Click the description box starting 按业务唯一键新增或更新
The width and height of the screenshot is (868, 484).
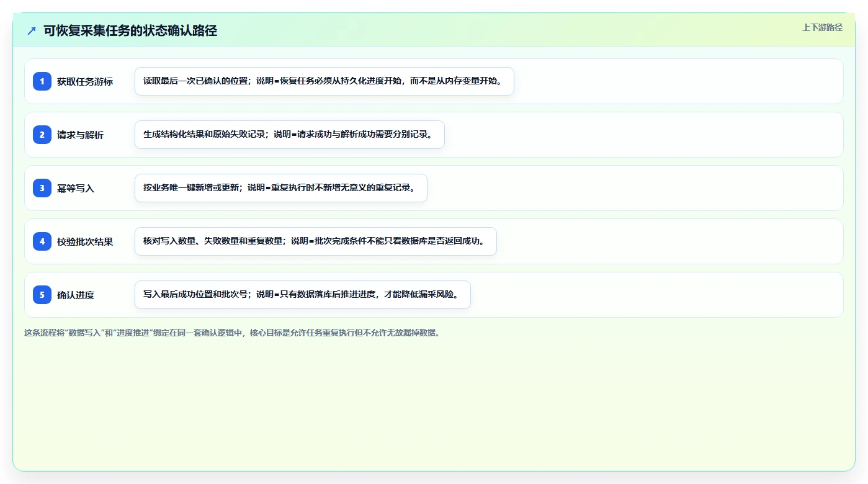coord(281,188)
